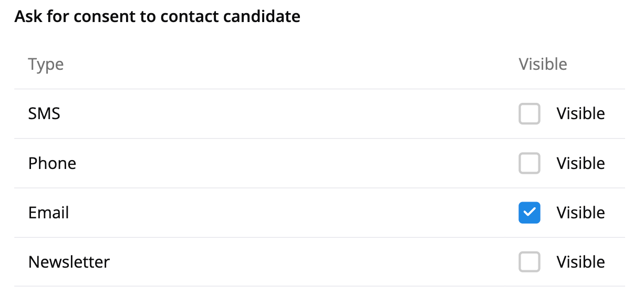Viewport: 644px width, 296px height.
Task: Select the Phone type name
Action: [x=52, y=163]
